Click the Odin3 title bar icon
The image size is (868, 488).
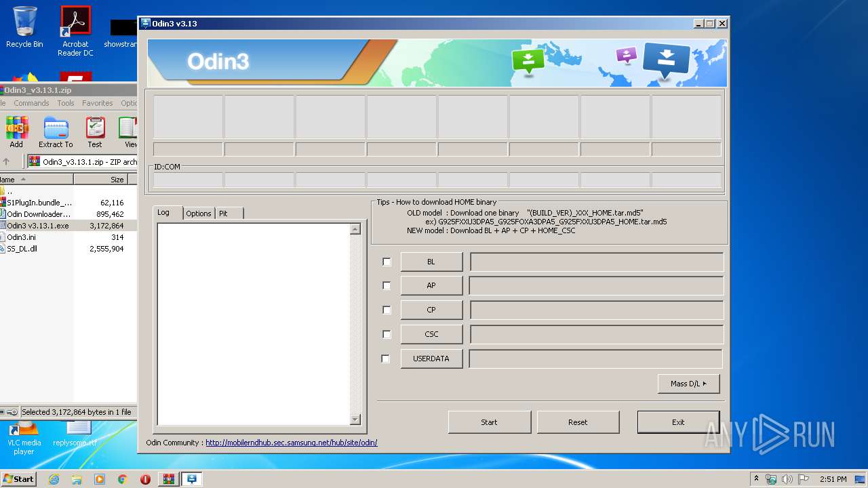pyautogui.click(x=145, y=23)
